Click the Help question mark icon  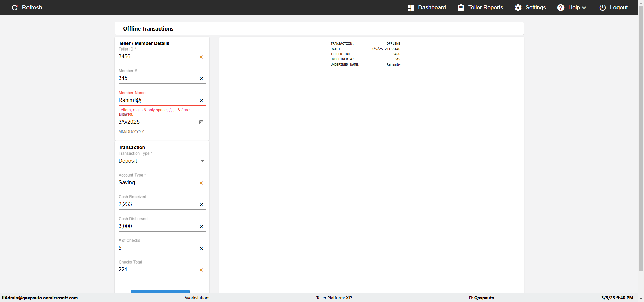561,8
